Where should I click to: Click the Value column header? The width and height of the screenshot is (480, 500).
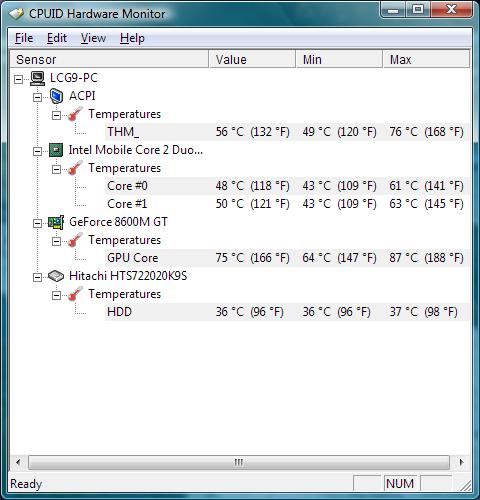[x=252, y=59]
